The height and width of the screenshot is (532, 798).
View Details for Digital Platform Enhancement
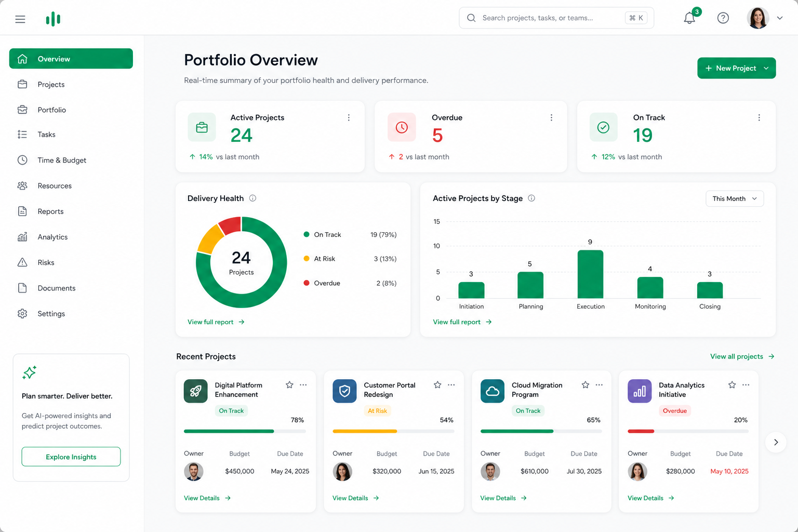207,498
